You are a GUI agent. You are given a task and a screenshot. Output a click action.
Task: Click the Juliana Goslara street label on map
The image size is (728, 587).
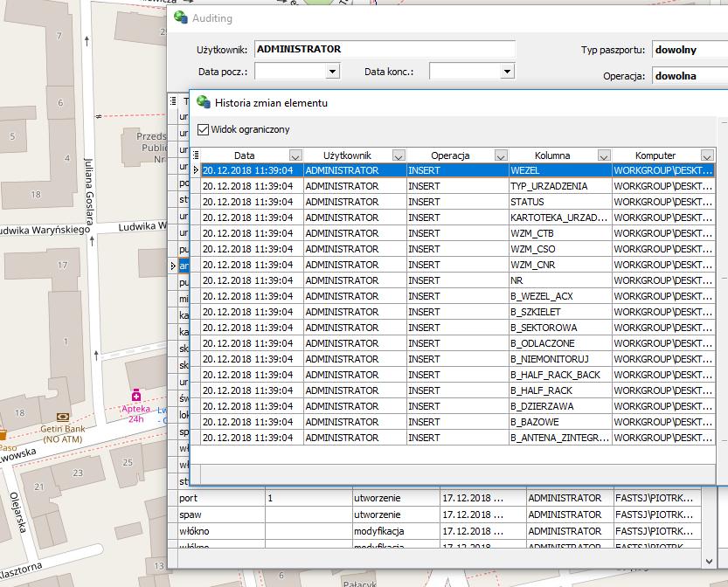89,191
